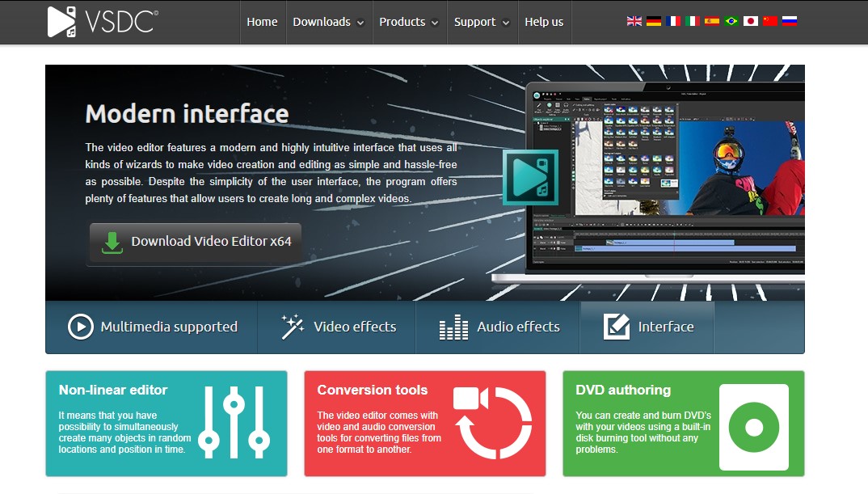
Task: Click the VSDC play icon on banner
Action: [530, 177]
